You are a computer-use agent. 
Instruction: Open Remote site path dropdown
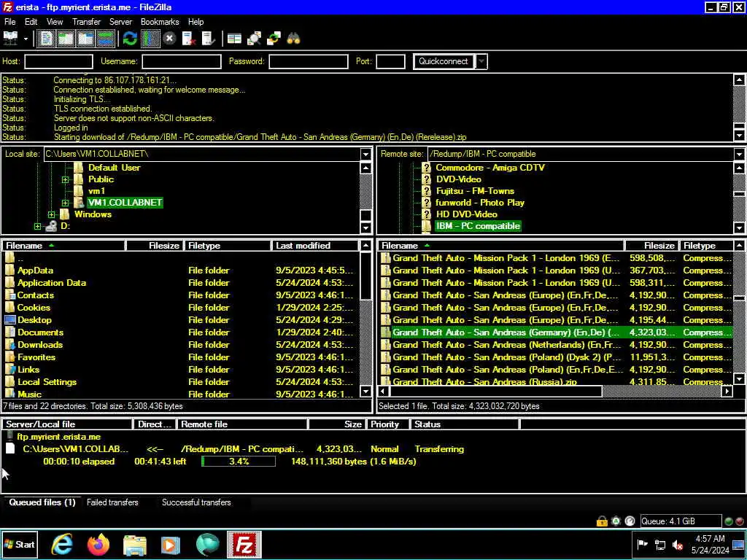click(x=739, y=155)
